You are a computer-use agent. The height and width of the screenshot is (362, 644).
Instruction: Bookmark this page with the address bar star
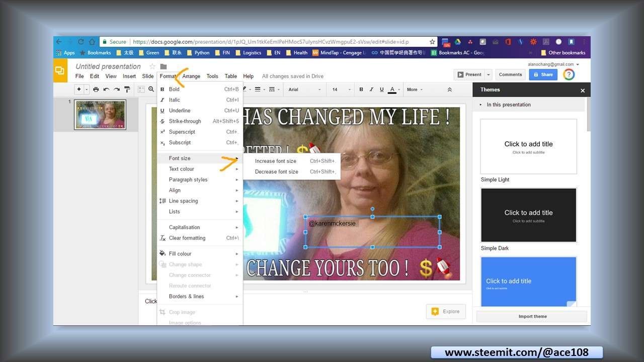tap(432, 42)
